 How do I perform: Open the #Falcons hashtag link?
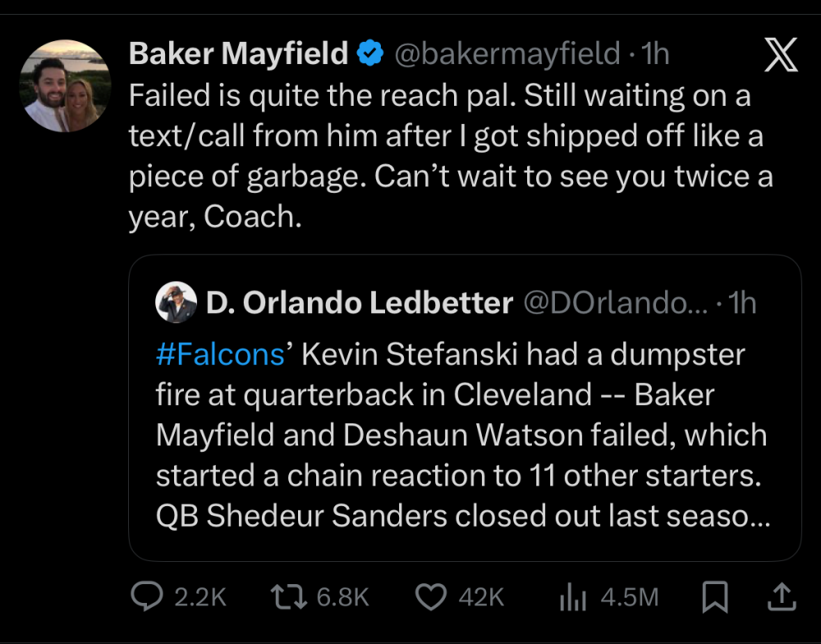coord(219,355)
